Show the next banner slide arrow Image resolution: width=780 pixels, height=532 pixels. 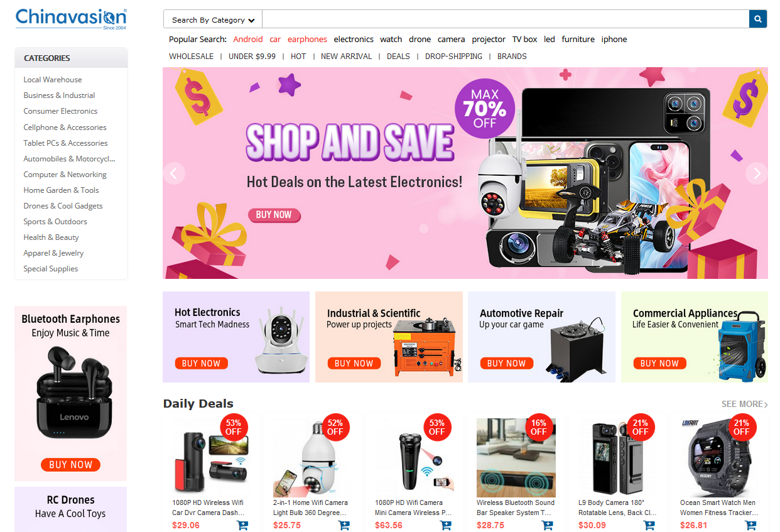coord(757,173)
